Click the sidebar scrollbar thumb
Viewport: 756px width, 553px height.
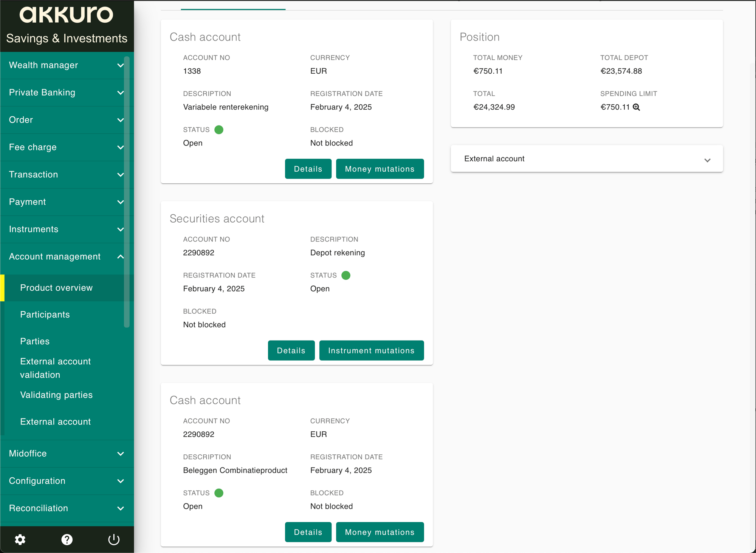tap(127, 192)
